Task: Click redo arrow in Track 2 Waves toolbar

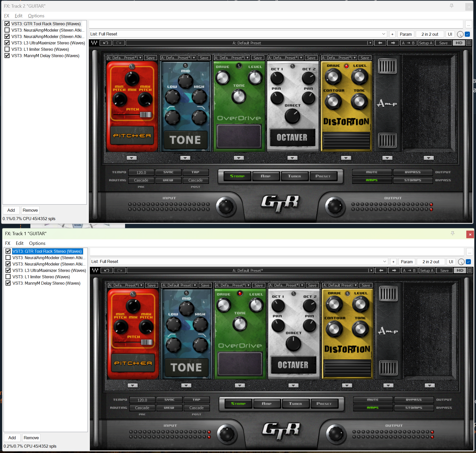Action: click(119, 43)
